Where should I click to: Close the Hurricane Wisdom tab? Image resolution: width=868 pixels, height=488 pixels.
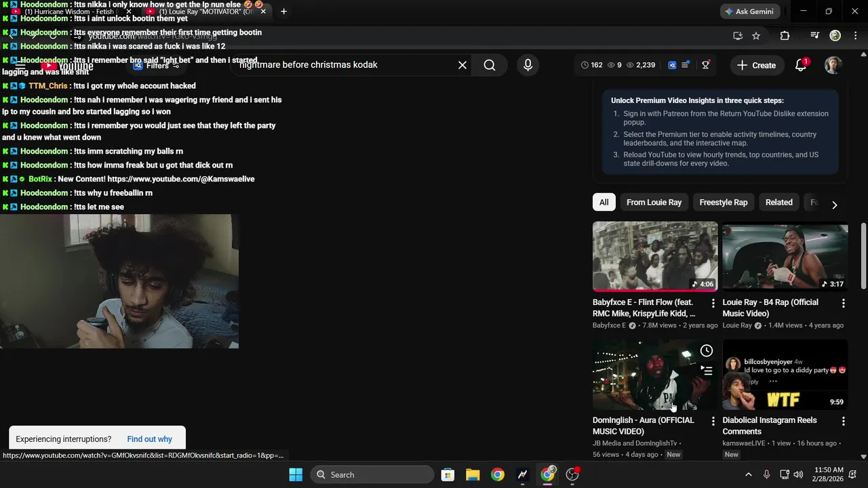129,12
